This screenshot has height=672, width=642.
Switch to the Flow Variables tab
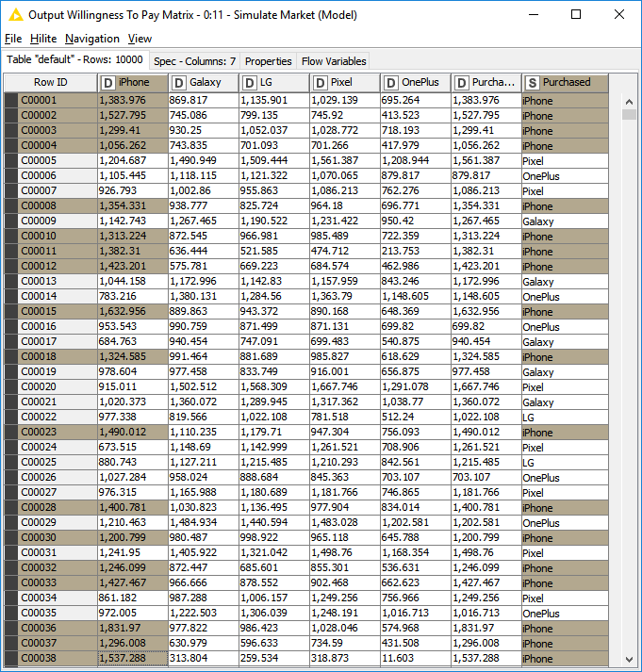(334, 61)
